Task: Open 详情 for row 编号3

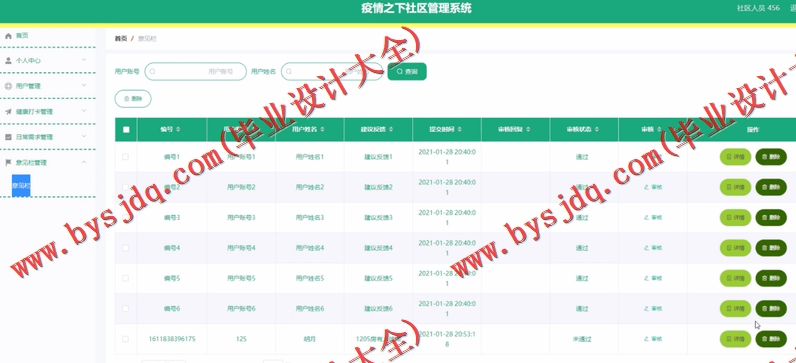Action: tap(736, 218)
